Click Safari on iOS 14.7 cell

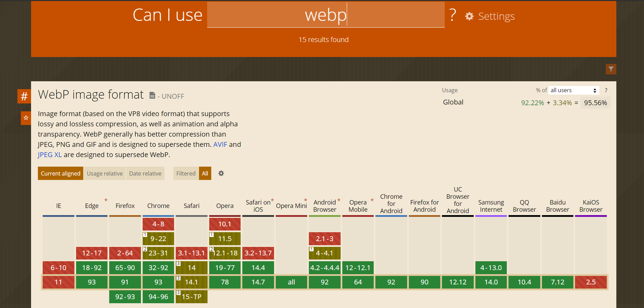click(258, 282)
